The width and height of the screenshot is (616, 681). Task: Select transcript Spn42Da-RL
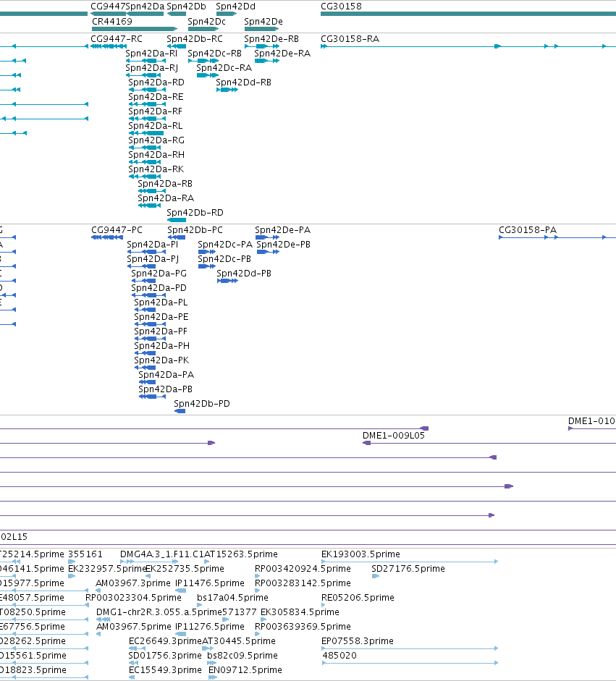coord(156,125)
